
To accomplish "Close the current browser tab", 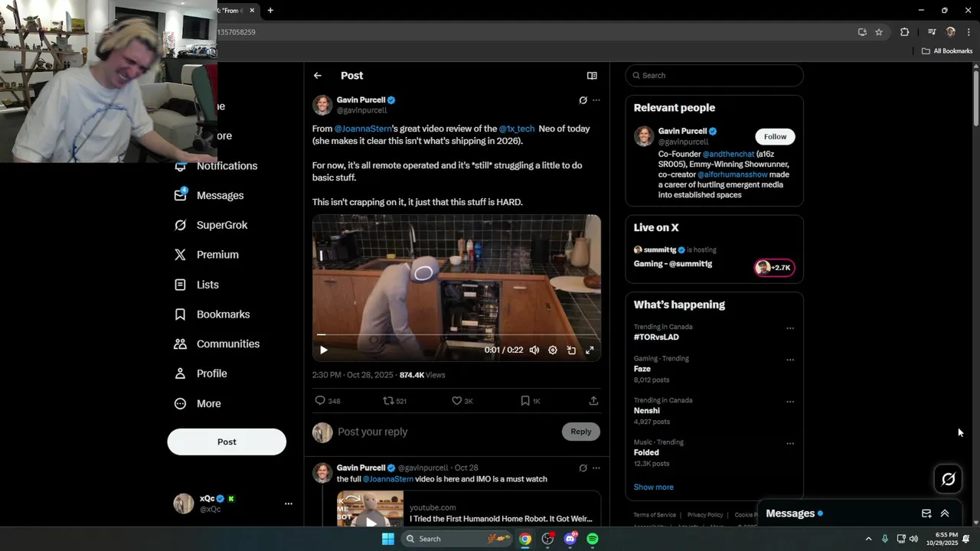I will click(252, 10).
